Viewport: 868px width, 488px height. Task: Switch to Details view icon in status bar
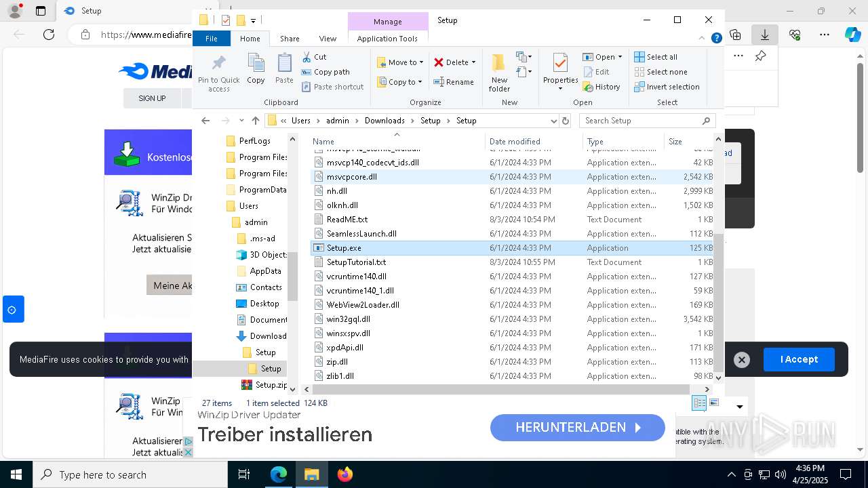tap(699, 403)
